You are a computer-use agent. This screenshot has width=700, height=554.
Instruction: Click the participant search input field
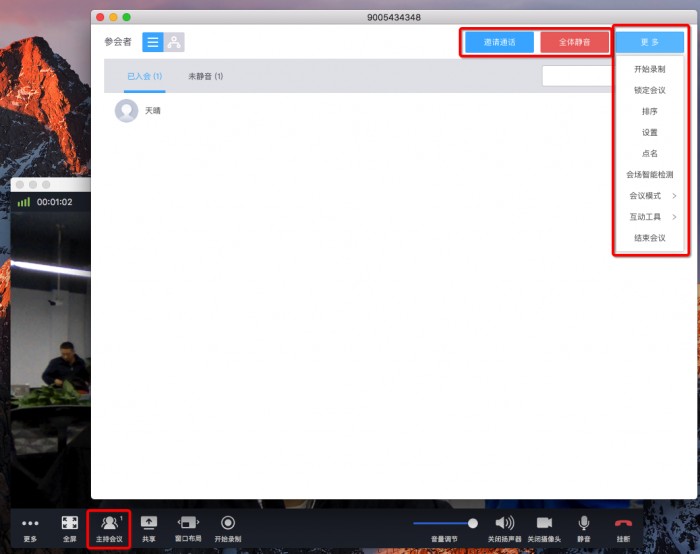coord(578,76)
